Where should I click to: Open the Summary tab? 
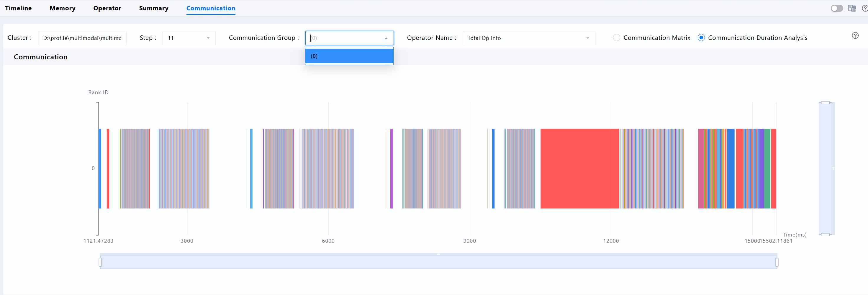click(x=154, y=8)
